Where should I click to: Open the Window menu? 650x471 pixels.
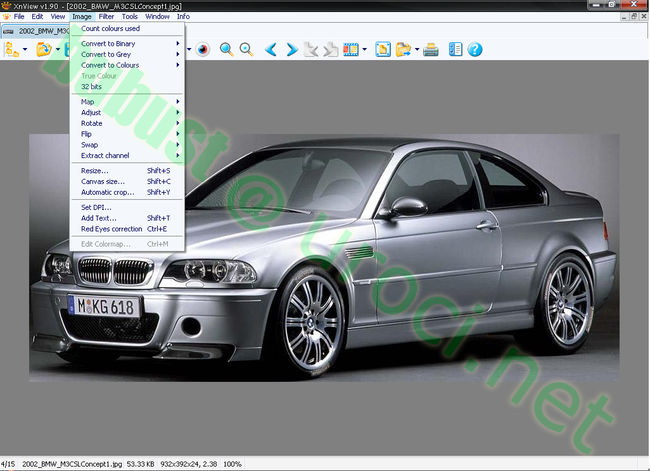tap(157, 17)
